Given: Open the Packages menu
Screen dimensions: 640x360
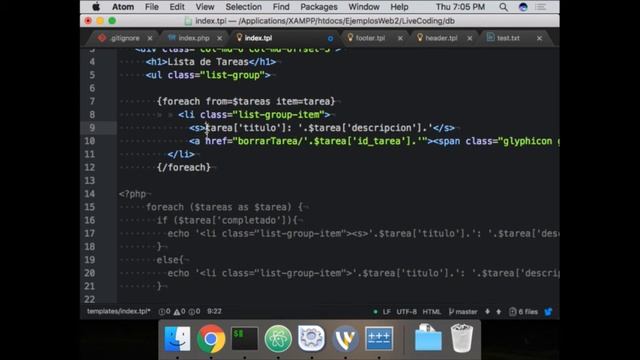Looking at the screenshot, I should pyautogui.click(x=319, y=7).
